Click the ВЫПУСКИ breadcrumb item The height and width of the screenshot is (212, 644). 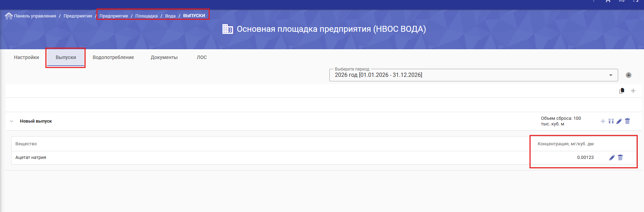[194, 16]
